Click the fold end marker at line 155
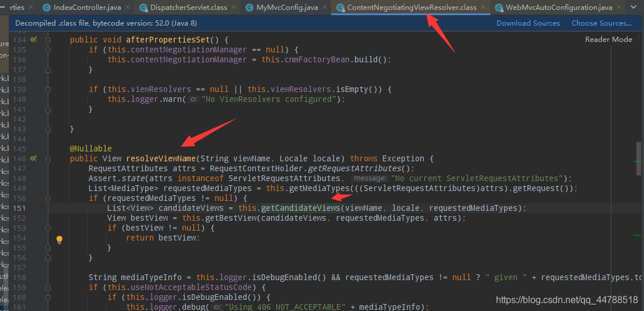Image resolution: width=644 pixels, height=311 pixels. pos(48,248)
